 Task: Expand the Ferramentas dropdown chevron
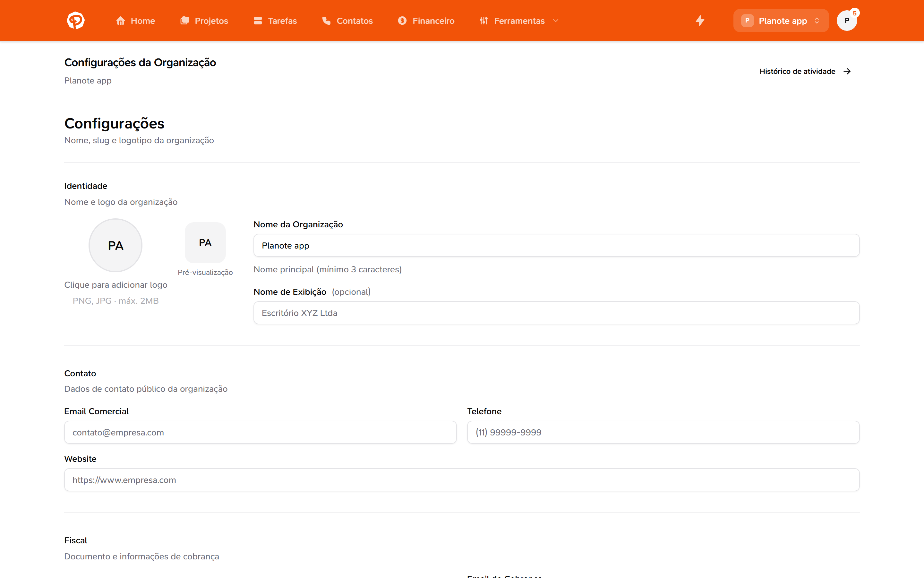pyautogui.click(x=556, y=21)
